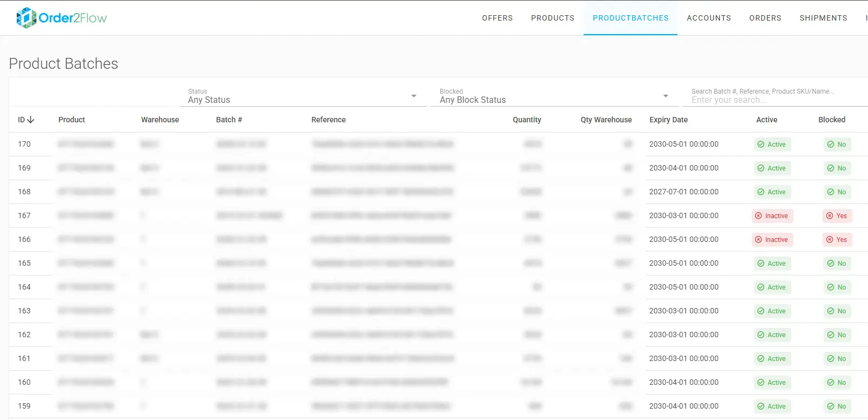Screen dimensions: 868x420
Task: Select the expiry date of batch 169
Action: [684, 168]
